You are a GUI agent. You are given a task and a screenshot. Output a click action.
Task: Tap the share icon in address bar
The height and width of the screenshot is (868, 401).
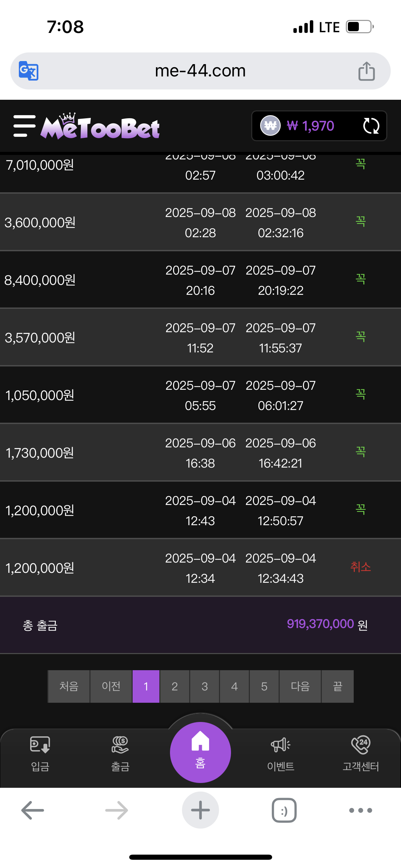[x=366, y=71]
